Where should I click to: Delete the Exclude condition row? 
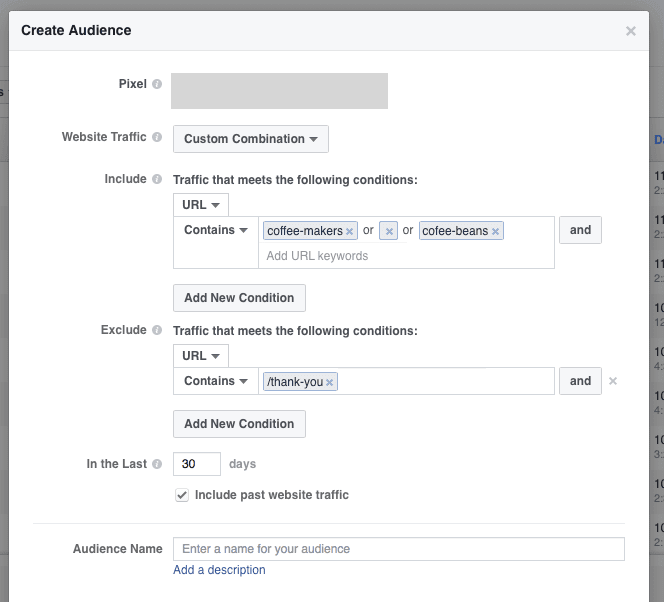point(612,381)
